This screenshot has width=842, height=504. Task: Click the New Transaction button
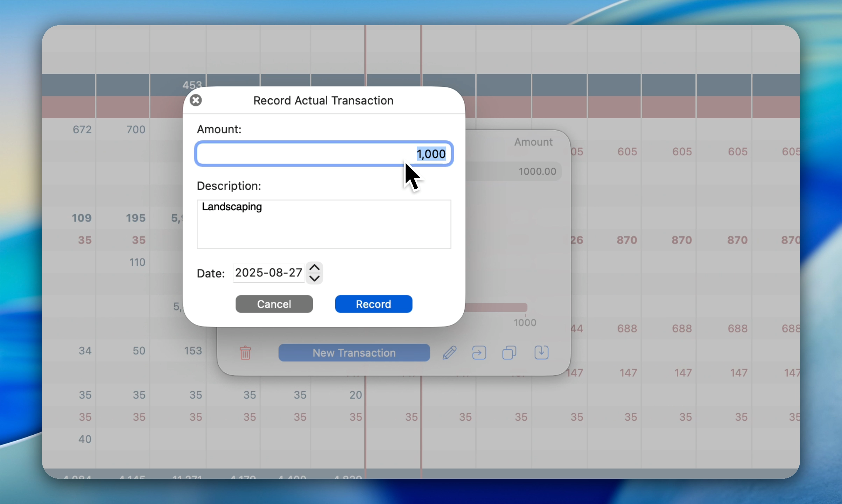354,352
